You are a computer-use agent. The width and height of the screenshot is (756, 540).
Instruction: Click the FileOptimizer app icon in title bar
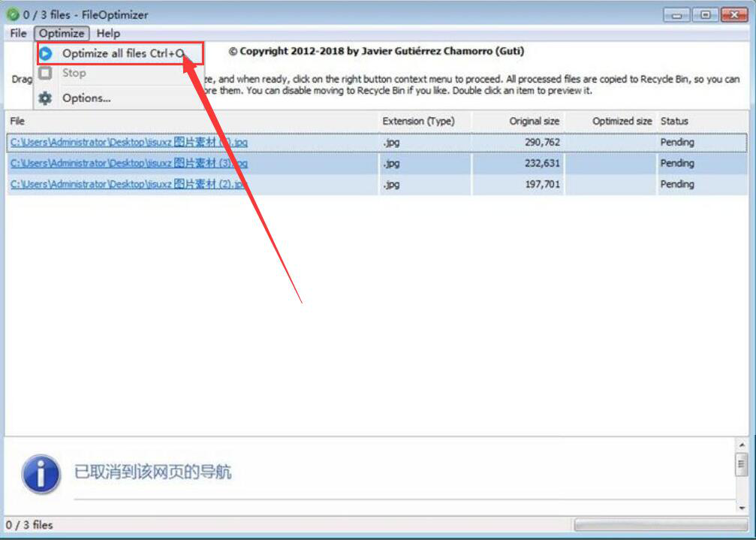tap(13, 14)
